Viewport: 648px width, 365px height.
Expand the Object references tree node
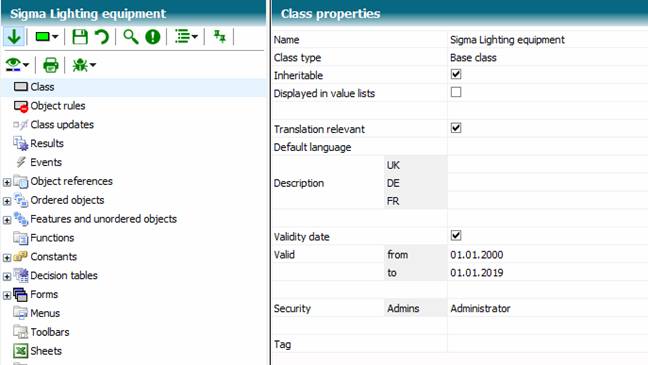[7, 182]
